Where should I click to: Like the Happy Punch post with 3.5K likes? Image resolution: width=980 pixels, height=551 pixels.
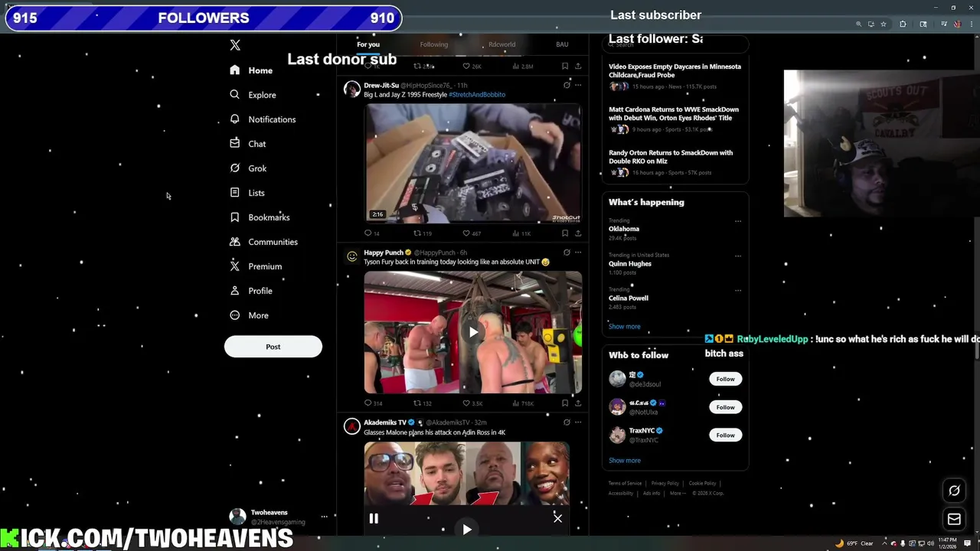coord(472,403)
